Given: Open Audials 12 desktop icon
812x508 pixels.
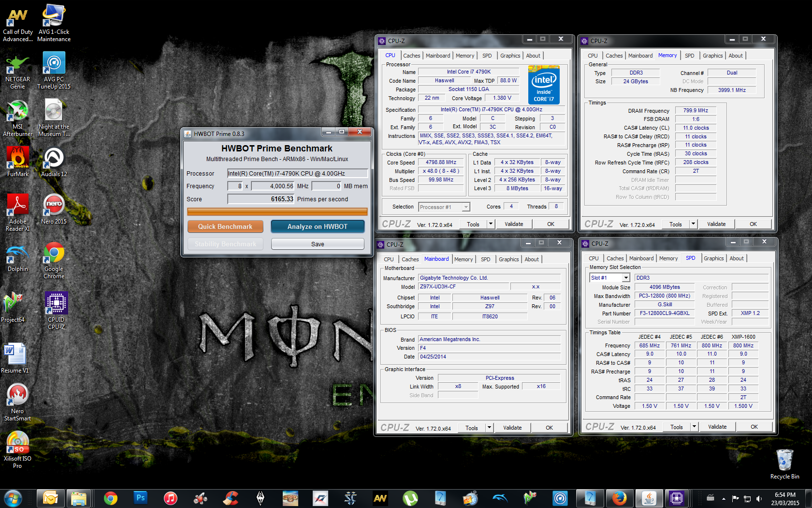Looking at the screenshot, I should click(x=54, y=162).
